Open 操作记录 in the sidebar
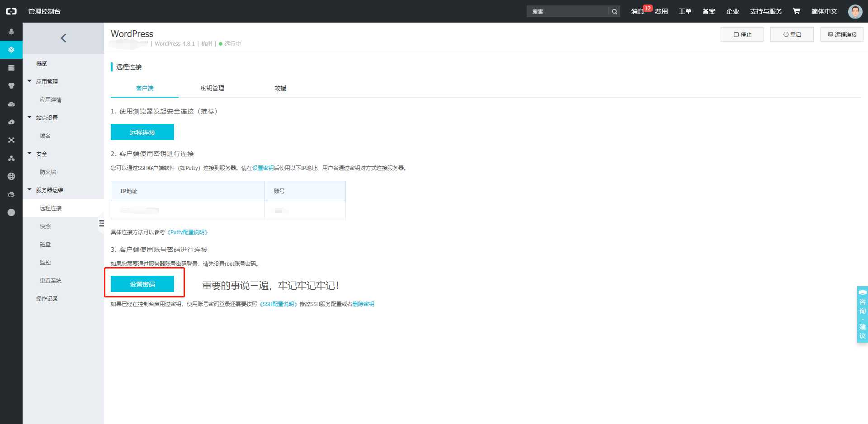This screenshot has width=868, height=424. click(x=47, y=299)
